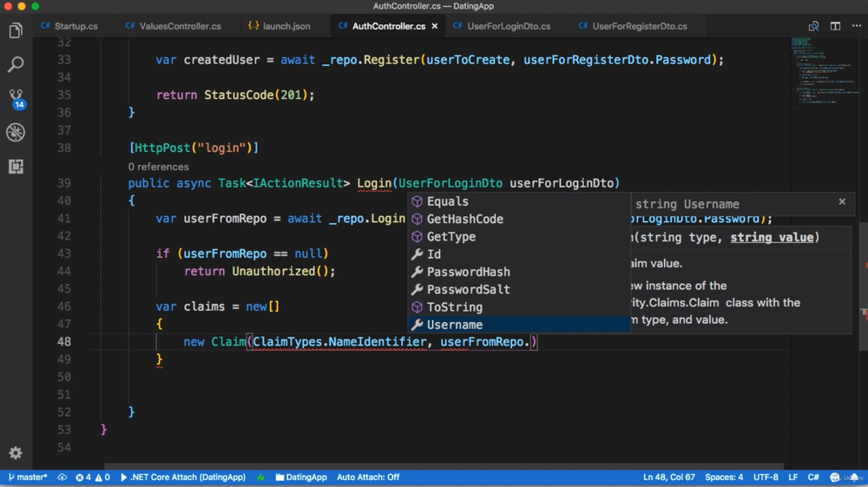This screenshot has height=487, width=868.
Task: Close the AuthController.cs tab
Action: coord(435,26)
